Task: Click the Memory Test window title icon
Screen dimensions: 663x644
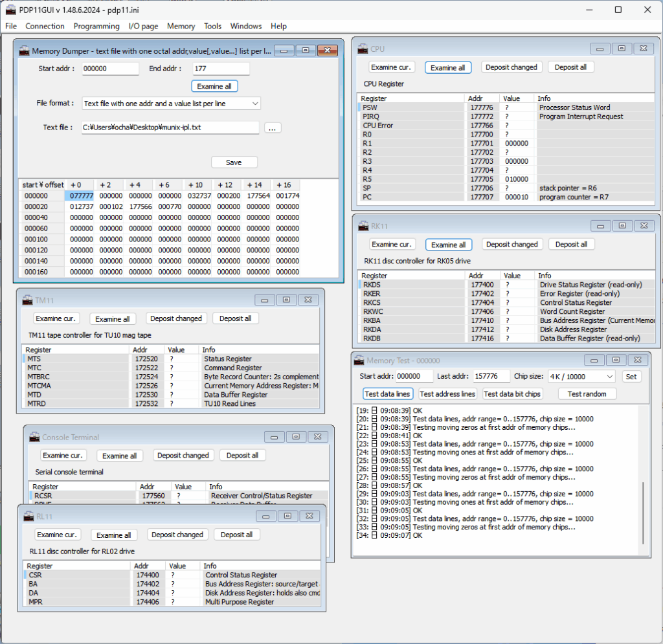Action: pyautogui.click(x=359, y=361)
